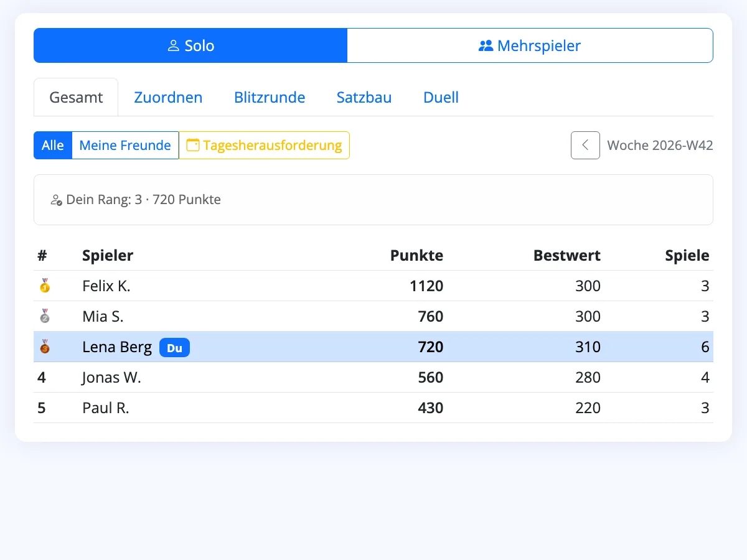Go to previous week with the chevron button
Viewport: 747px width, 560px height.
tap(585, 145)
